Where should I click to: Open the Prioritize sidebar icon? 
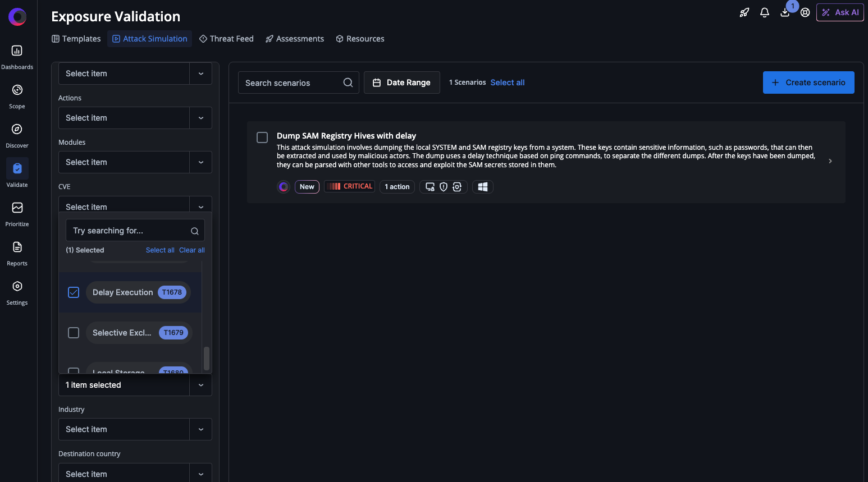point(17,208)
